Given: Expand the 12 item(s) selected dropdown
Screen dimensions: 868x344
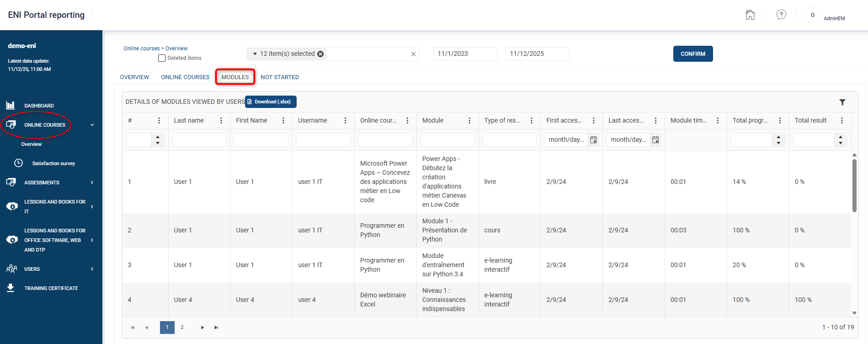Looking at the screenshot, I should [255, 54].
